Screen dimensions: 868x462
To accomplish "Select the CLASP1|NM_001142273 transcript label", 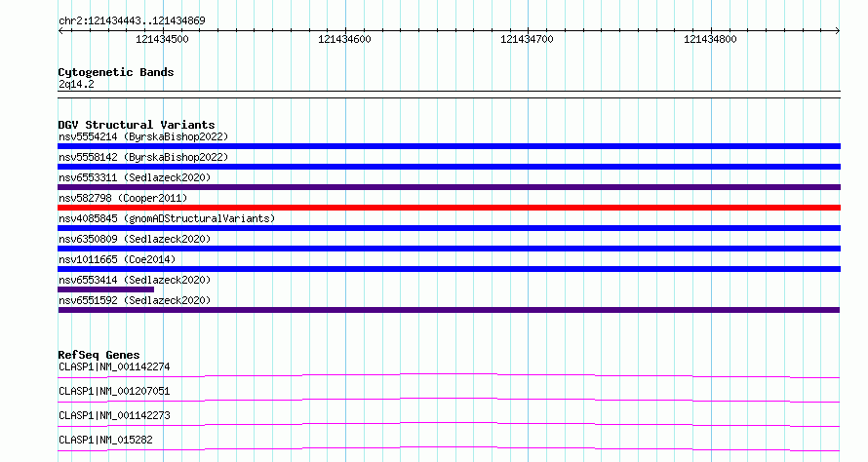I will (x=114, y=415).
